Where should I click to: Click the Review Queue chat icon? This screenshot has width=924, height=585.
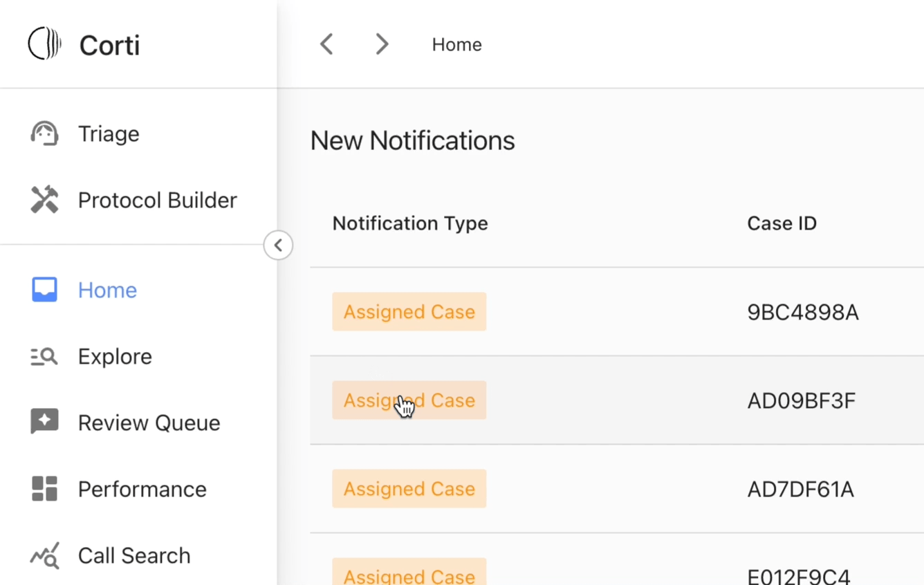(x=44, y=422)
